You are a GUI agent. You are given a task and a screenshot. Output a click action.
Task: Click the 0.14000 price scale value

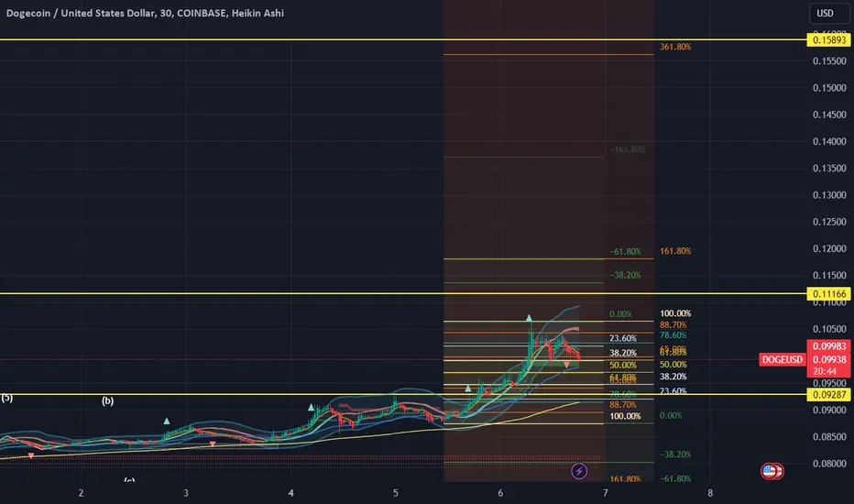pyautogui.click(x=829, y=142)
